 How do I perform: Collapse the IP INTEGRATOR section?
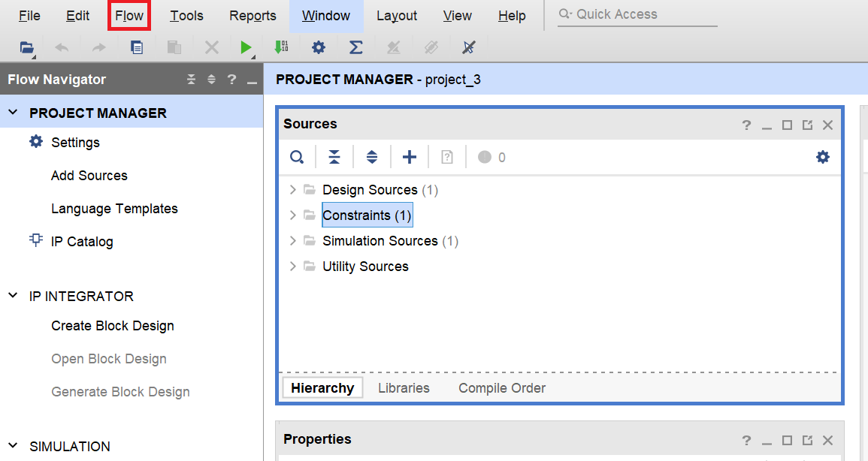click(x=13, y=296)
